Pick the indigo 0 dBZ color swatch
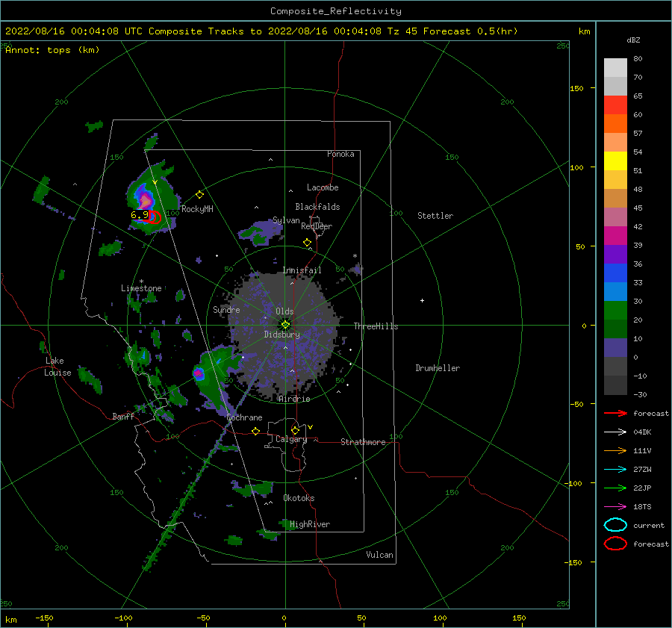 615,348
